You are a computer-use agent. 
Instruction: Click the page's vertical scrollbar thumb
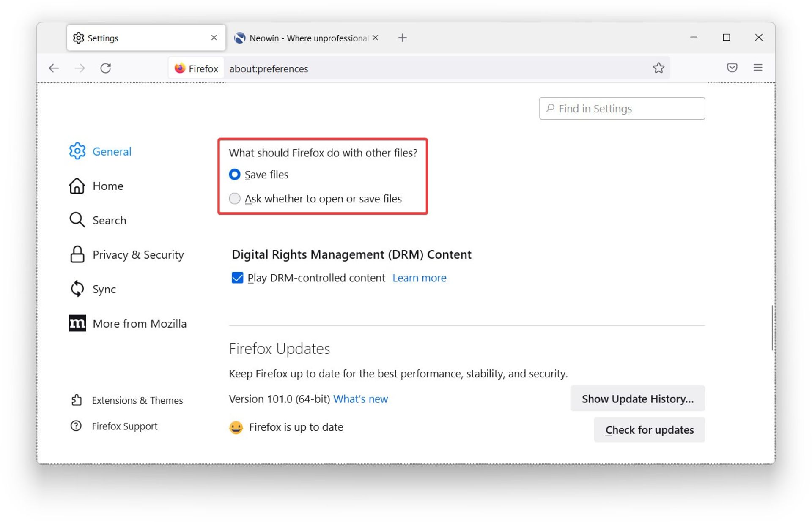tap(772, 328)
